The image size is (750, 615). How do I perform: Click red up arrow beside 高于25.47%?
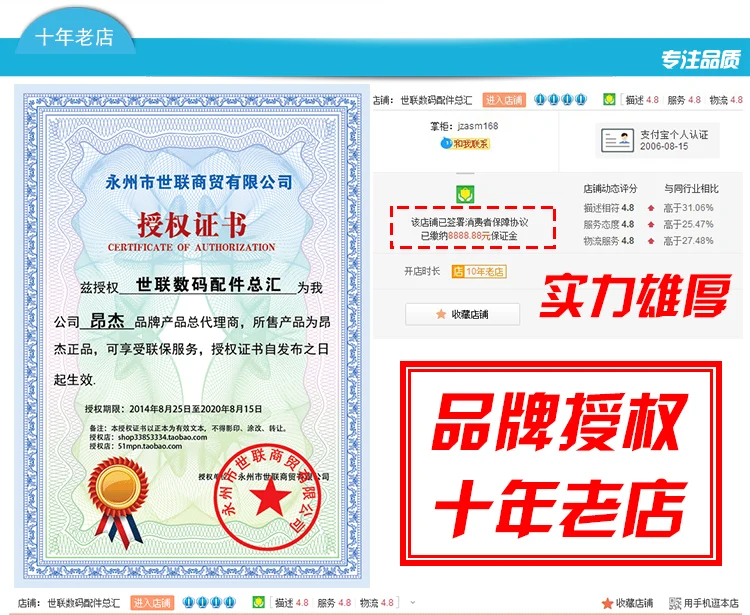651,224
